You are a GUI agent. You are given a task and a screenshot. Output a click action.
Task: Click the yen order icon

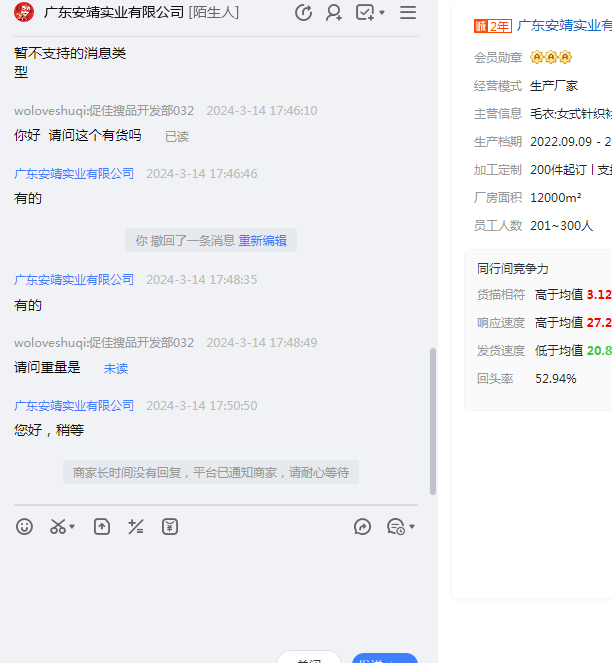tap(170, 526)
